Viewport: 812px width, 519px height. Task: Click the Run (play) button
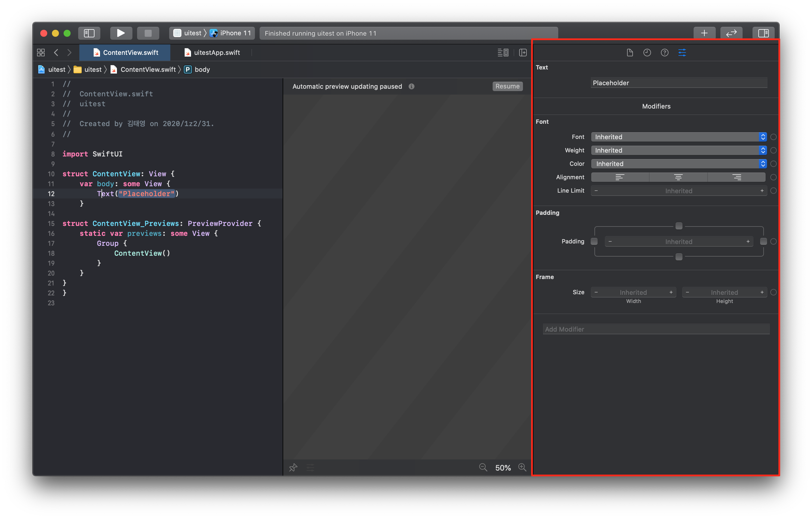click(121, 33)
